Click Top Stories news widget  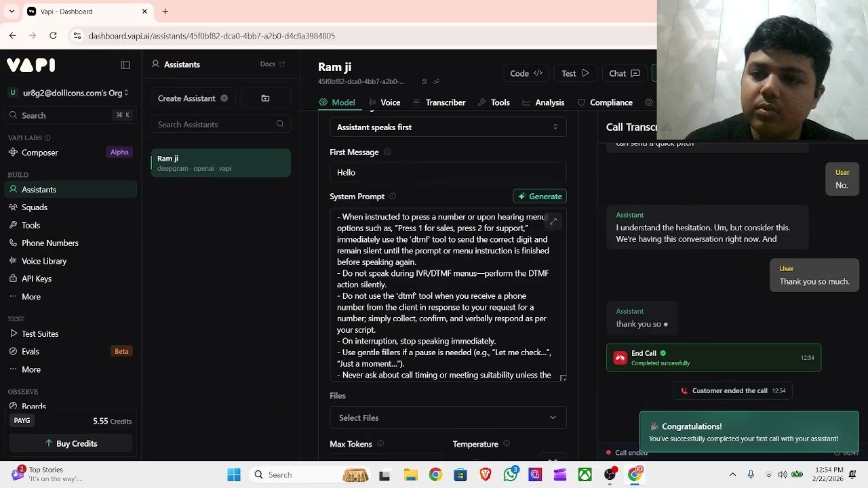pos(46,474)
